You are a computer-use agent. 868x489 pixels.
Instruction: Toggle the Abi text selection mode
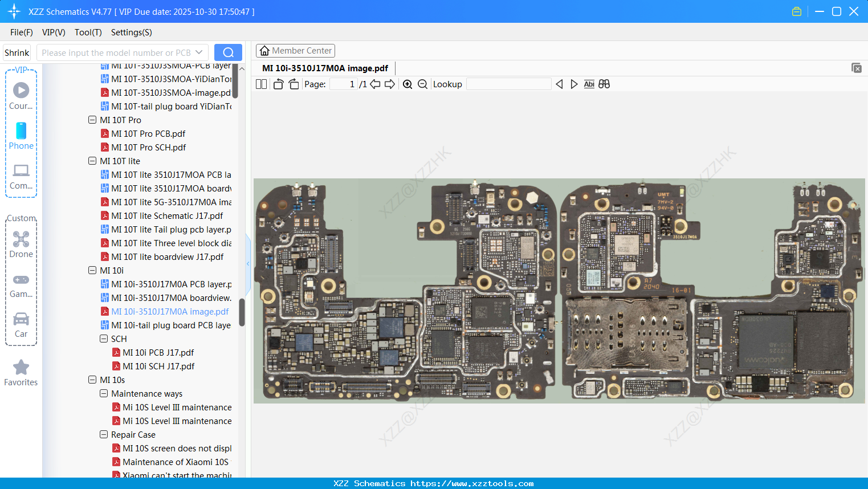tap(589, 84)
